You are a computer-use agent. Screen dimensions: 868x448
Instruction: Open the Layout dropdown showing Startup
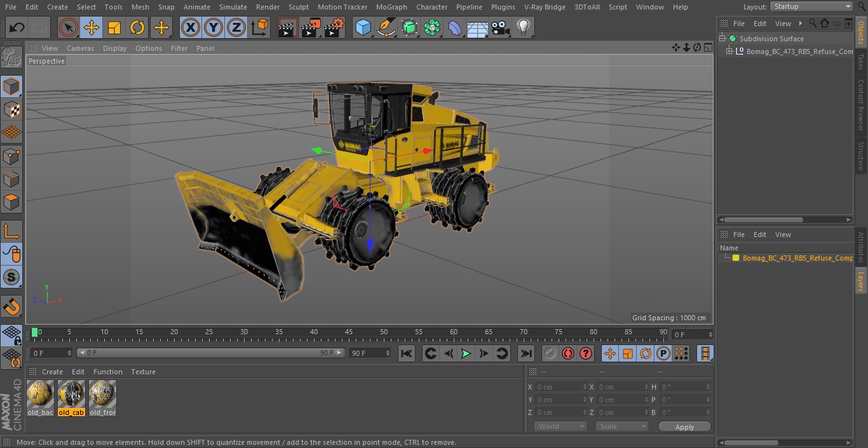(811, 6)
